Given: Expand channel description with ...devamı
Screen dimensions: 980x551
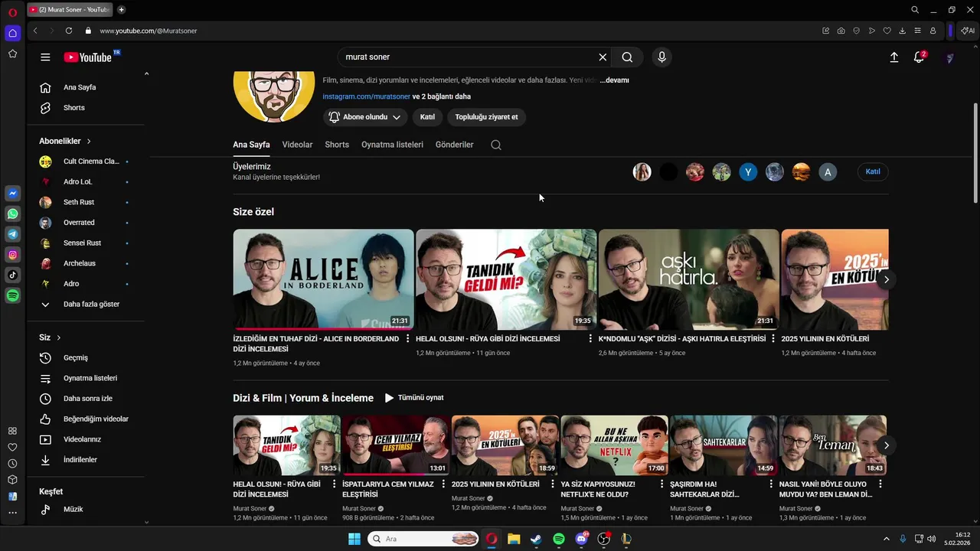Looking at the screenshot, I should [x=614, y=80].
